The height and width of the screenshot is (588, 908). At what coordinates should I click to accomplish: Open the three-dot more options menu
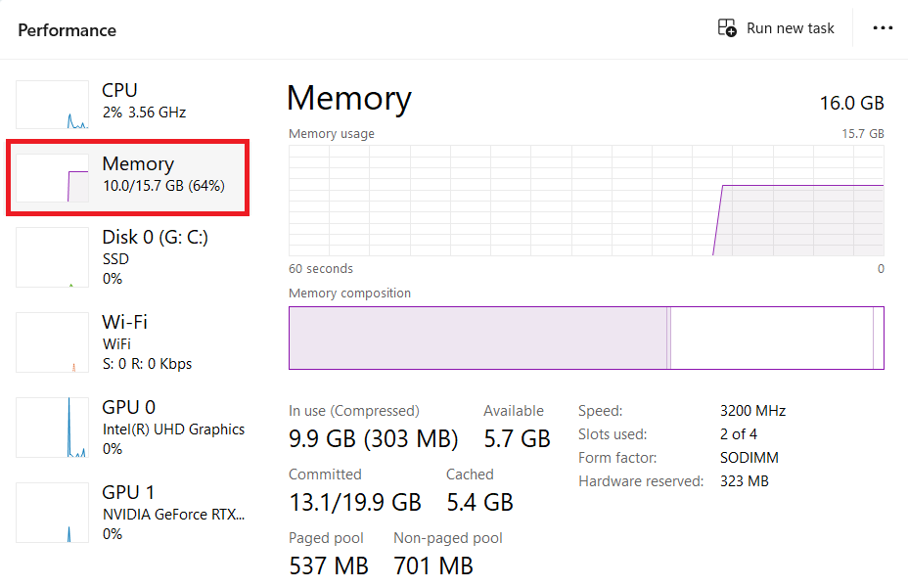(x=883, y=28)
